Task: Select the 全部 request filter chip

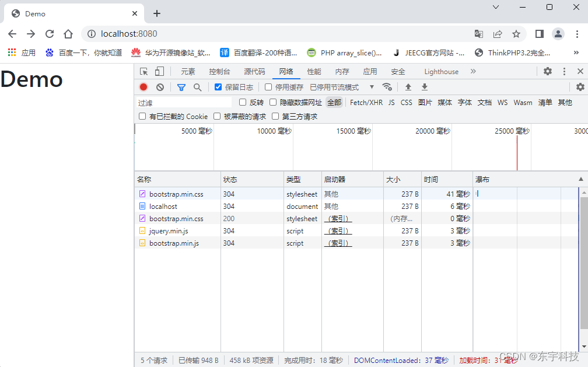Action: [334, 102]
